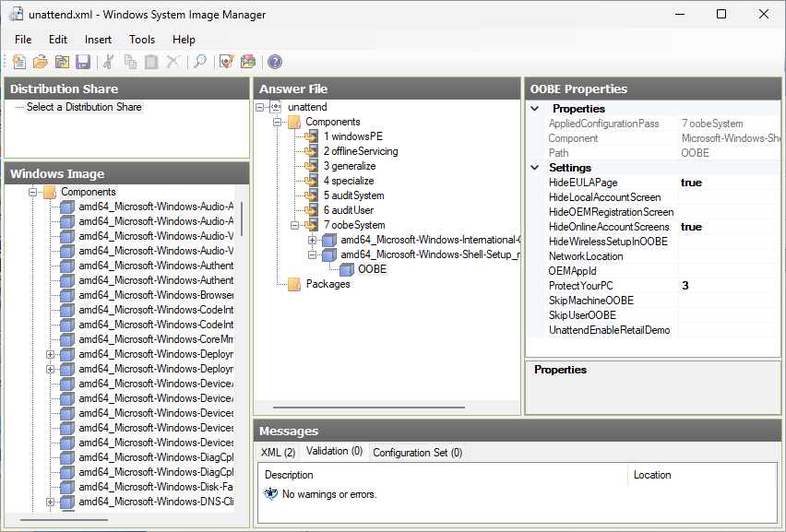Screen dimensions: 786x532
Task: Create a new answer file from the toolbar
Action: coord(19,62)
